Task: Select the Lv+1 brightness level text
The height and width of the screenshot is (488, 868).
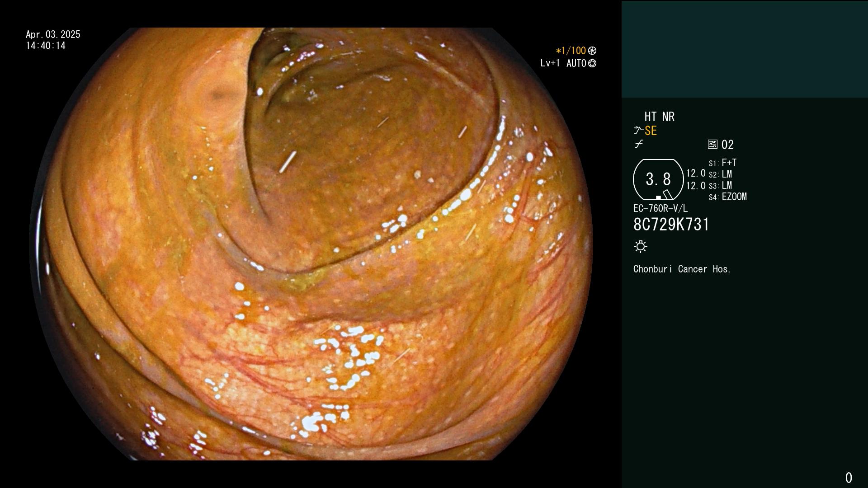Action: pos(550,63)
